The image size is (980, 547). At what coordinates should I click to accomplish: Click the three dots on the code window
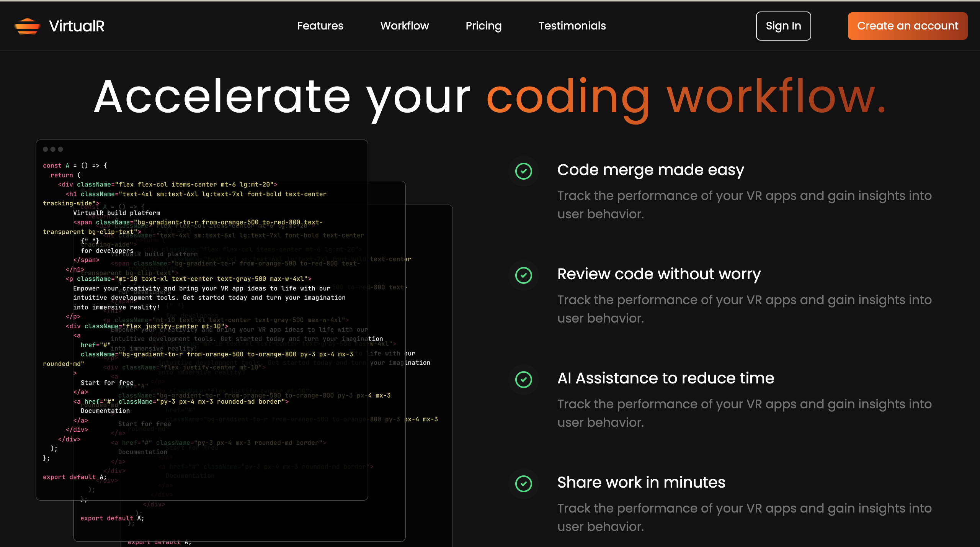53,149
